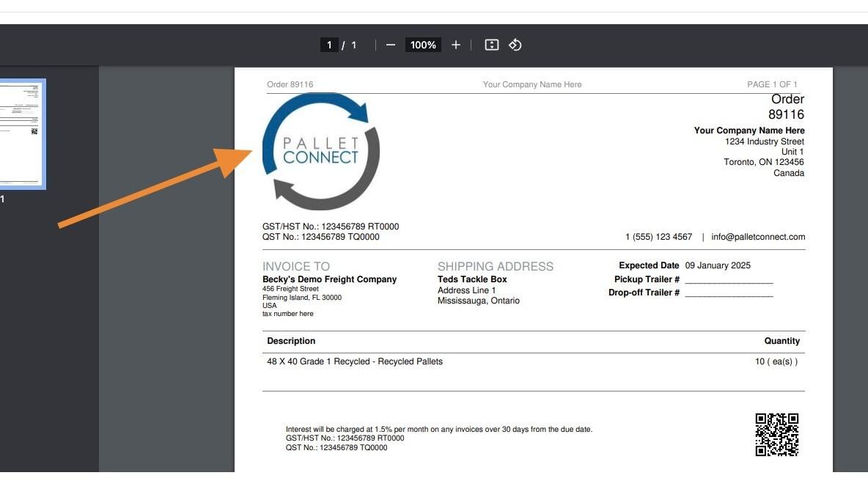
Task: Click 'QST No.: 123456789 TQ0000' under logo
Action: [x=321, y=237]
